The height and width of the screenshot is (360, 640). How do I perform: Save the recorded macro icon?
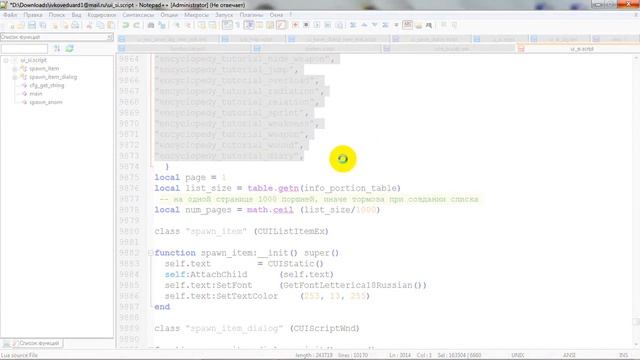point(339,25)
